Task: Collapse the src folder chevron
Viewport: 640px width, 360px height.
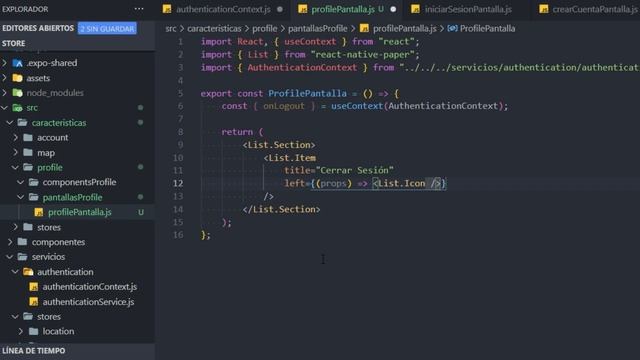Action: click(5, 108)
